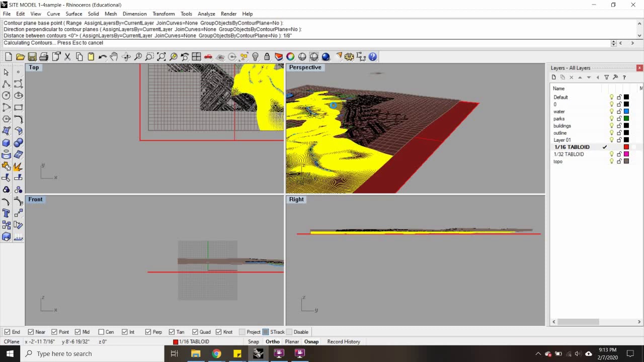The height and width of the screenshot is (362, 644).
Task: Open the Perspective viewport title dropdown
Action: (305, 67)
